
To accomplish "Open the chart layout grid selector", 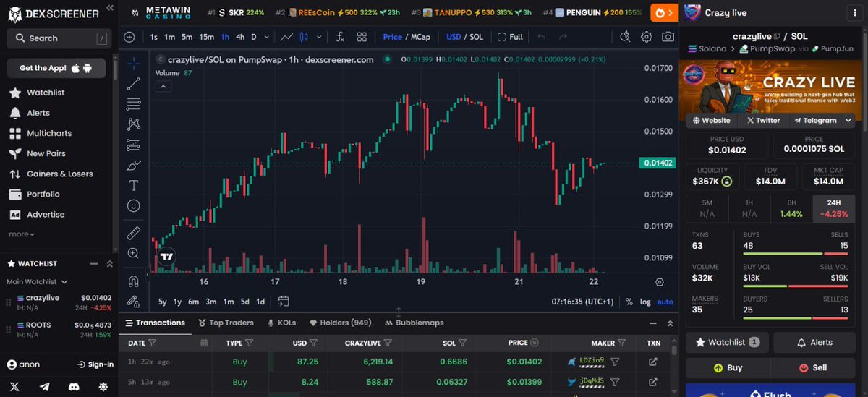I will 361,37.
